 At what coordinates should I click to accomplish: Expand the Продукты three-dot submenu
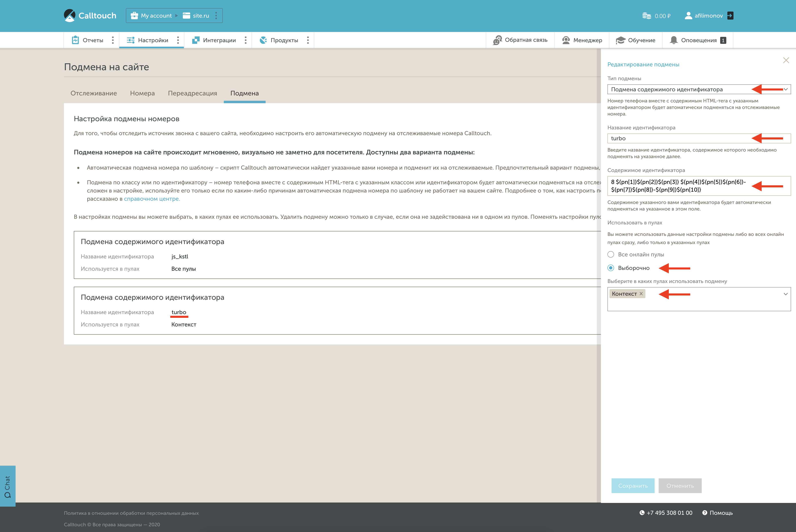click(308, 40)
